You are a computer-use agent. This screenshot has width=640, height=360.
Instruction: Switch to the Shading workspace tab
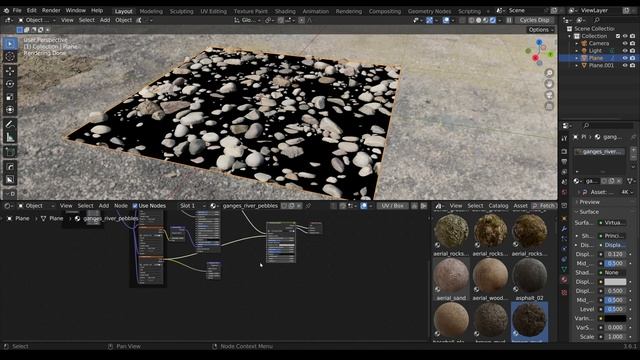coord(285,11)
